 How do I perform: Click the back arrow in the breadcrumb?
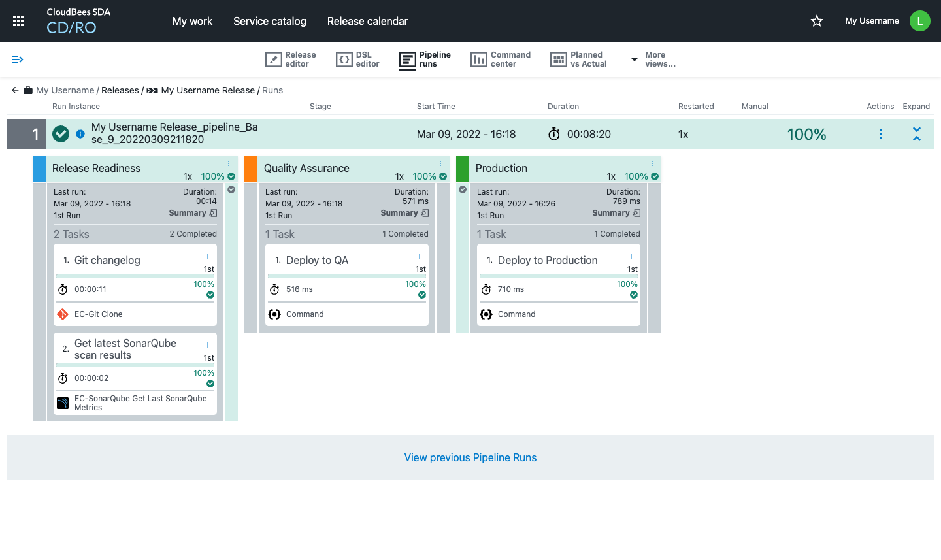click(15, 90)
